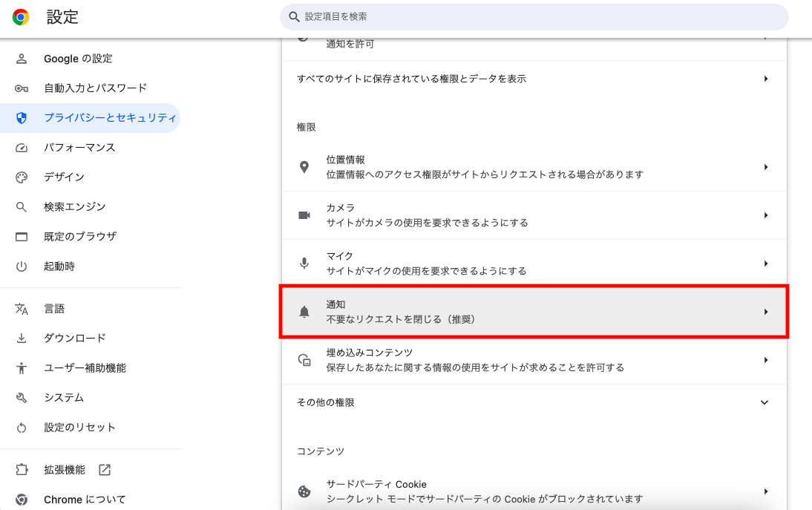Screen dimensions: 812x510
Task: Open プライバシーとセキュリティ in the sidebar
Action: pos(109,118)
